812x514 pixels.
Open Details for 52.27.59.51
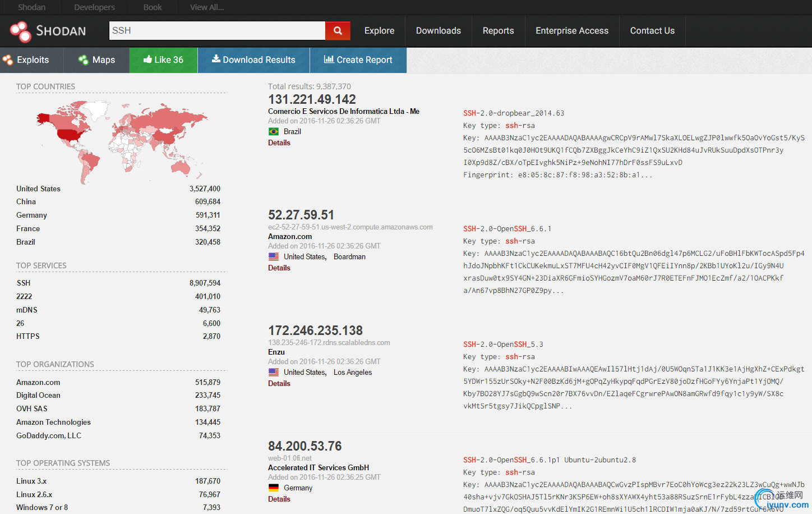coord(279,268)
